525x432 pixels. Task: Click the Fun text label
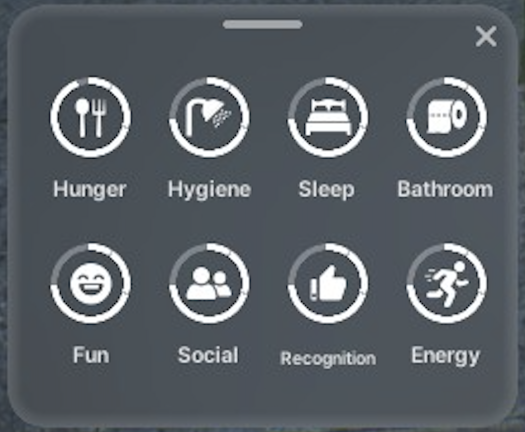pyautogui.click(x=91, y=355)
